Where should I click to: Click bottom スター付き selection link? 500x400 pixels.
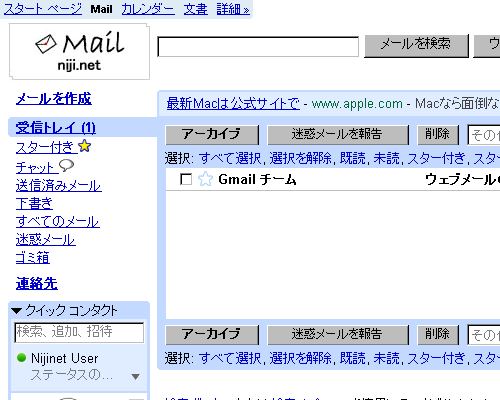click(436, 358)
